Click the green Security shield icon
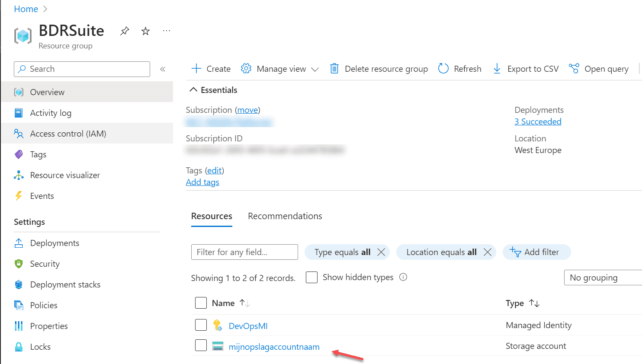The height and width of the screenshot is (364, 642). [x=19, y=264]
